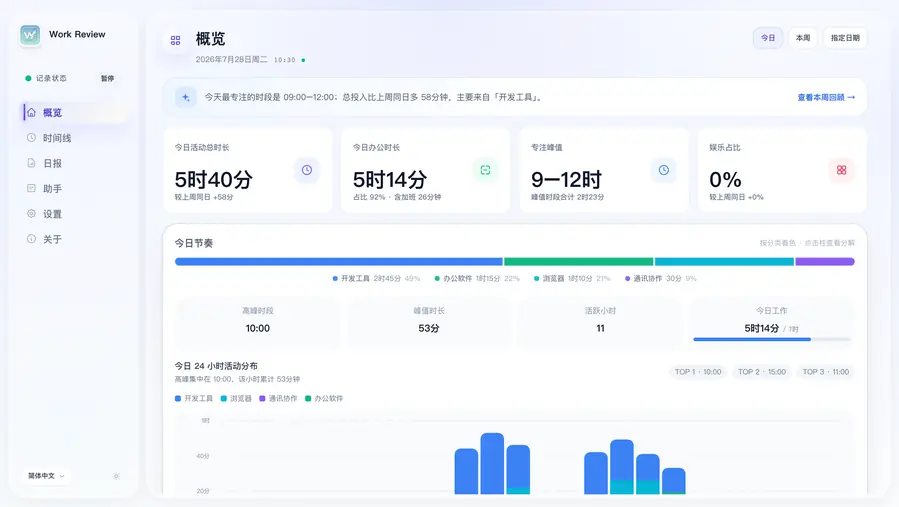899x507 pixels.
Task: Click the 今日节奏 section heading
Action: click(194, 243)
